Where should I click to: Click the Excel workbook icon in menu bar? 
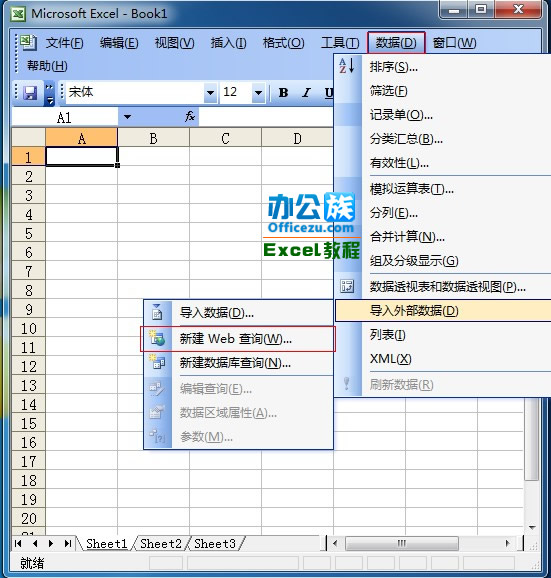tap(28, 42)
